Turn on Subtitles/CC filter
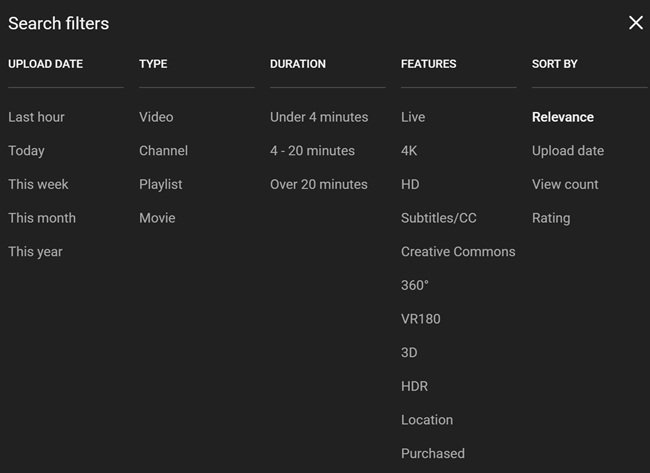Screen dimensions: 650x473 click(x=437, y=218)
